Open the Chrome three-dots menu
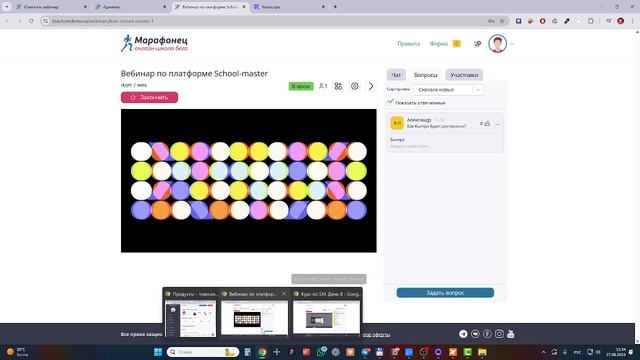Viewport: 640px width, 360px height. click(633, 21)
